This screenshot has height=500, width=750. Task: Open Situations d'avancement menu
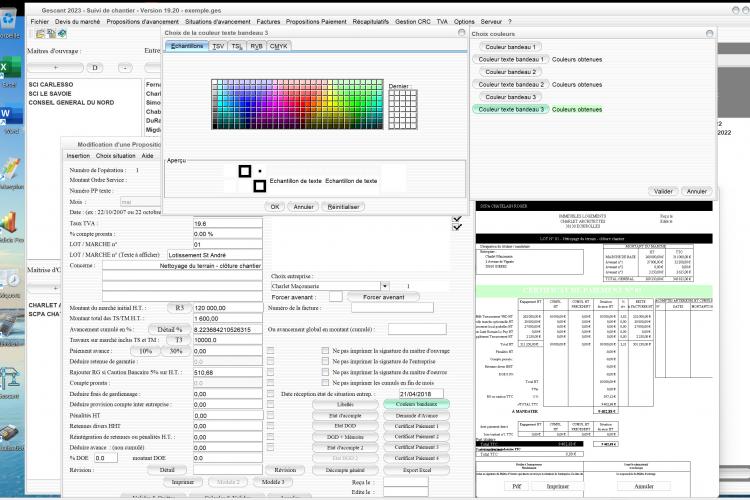218,22
